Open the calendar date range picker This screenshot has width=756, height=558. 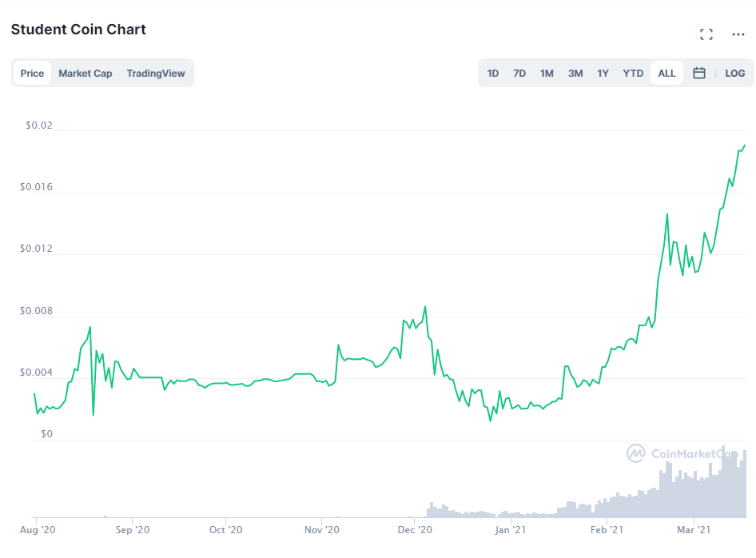click(699, 73)
